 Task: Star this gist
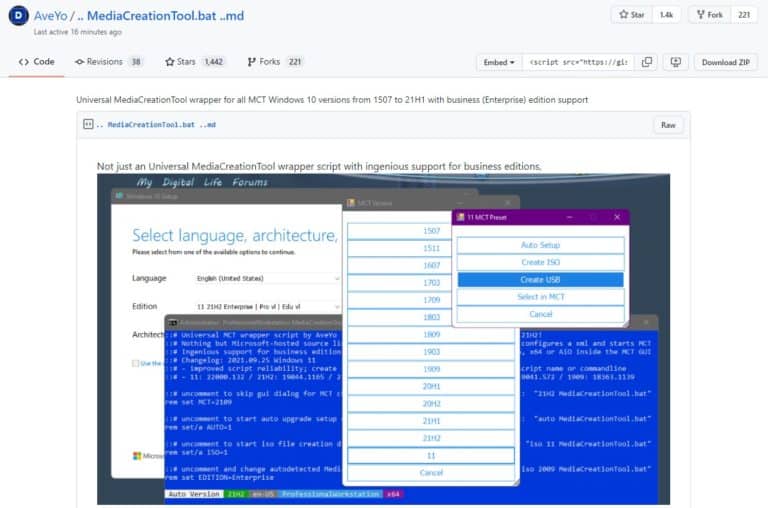[x=632, y=15]
